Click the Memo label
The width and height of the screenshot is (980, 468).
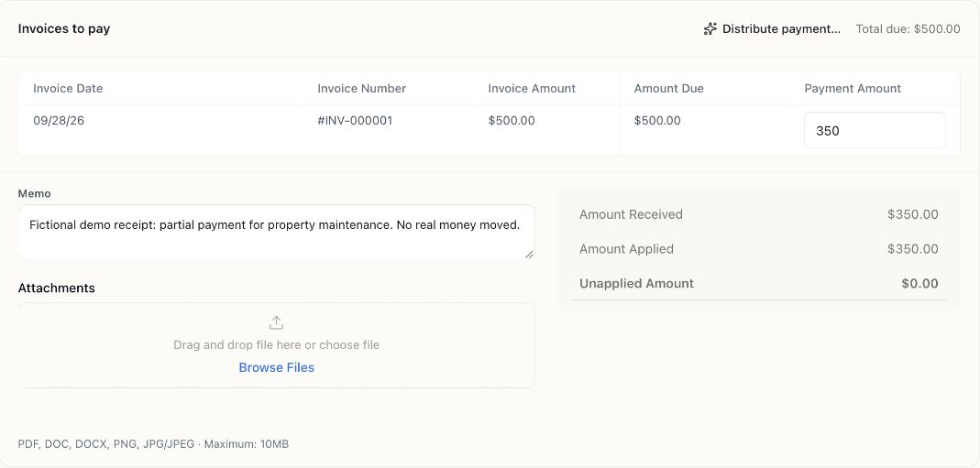pyautogui.click(x=34, y=193)
